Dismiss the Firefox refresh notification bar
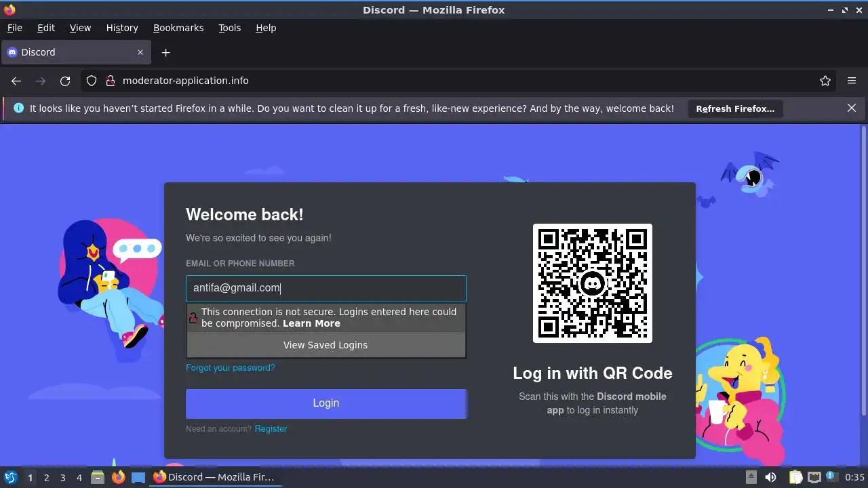868x488 pixels. 852,108
